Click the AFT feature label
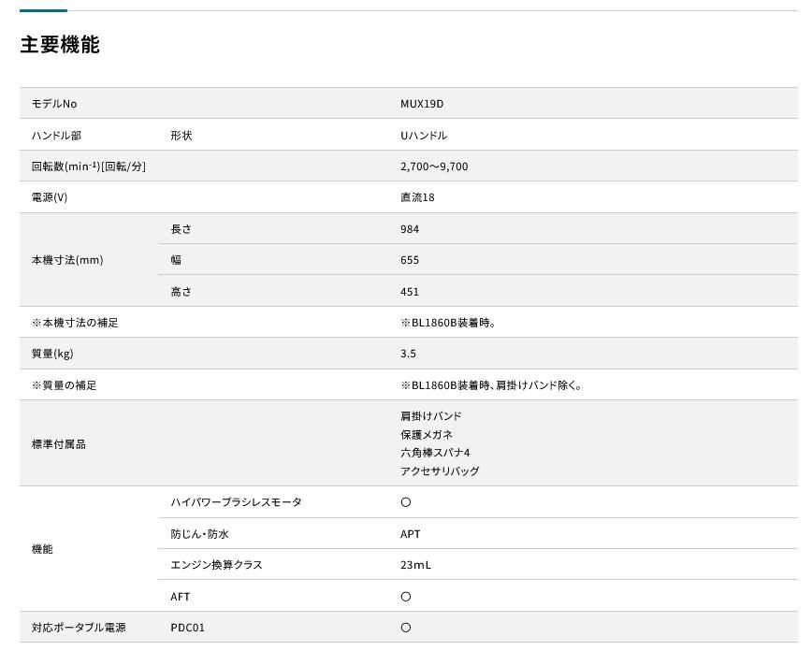812x666 pixels. pos(181,597)
